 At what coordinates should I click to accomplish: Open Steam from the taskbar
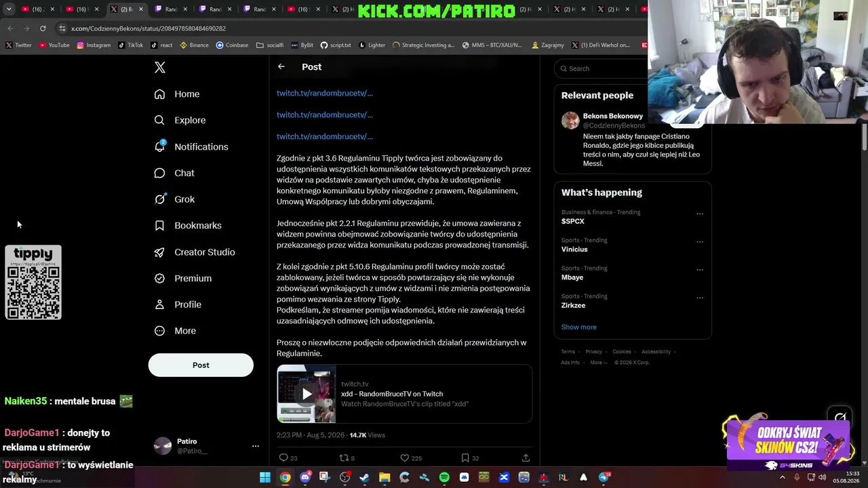(365, 478)
